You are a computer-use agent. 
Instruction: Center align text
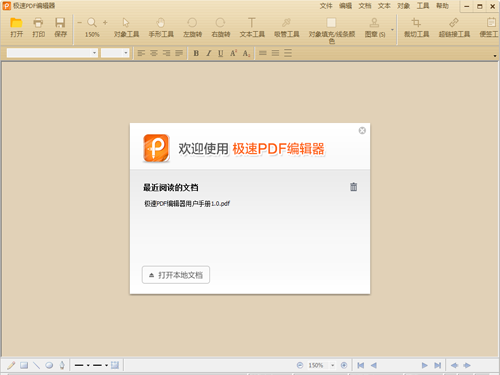coord(154,53)
